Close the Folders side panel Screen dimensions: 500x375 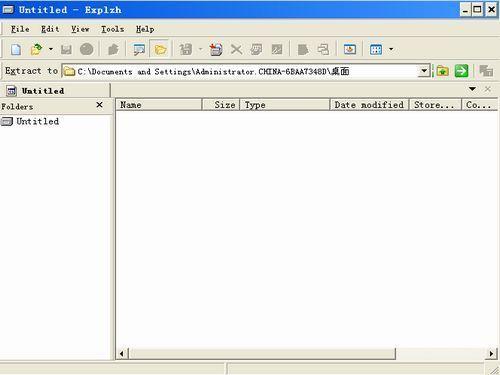99,105
